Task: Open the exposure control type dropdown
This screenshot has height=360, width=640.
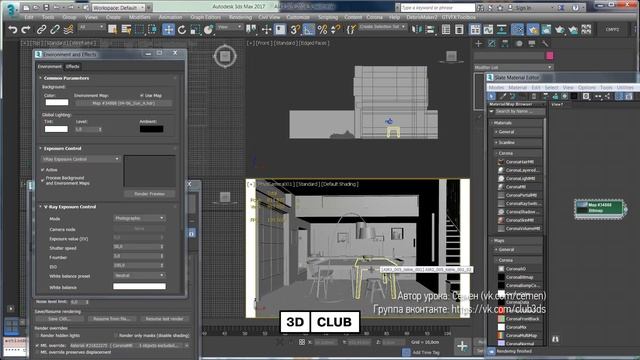Action: pyautogui.click(x=80, y=159)
